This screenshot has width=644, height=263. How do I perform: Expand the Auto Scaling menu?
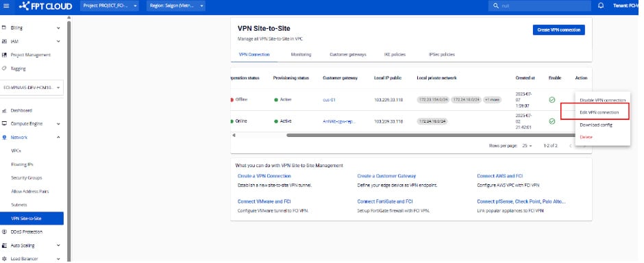58,245
